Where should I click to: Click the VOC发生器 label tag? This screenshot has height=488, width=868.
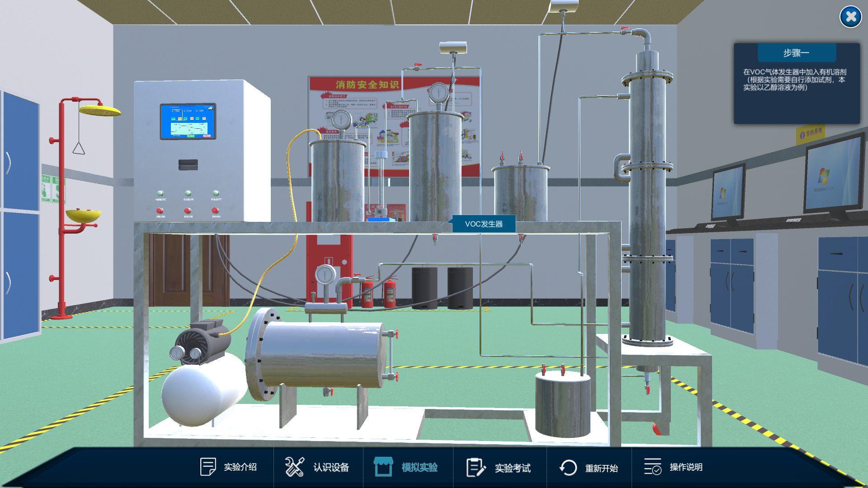[x=484, y=224]
